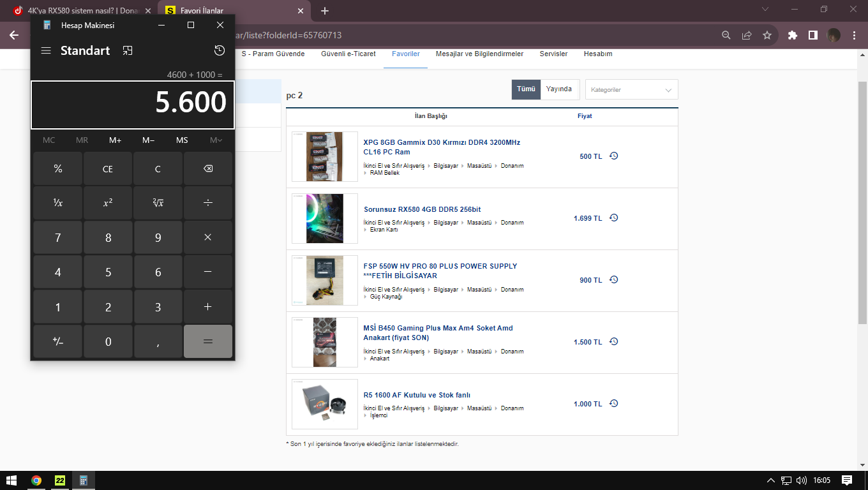Viewport: 868px width, 490px height.
Task: Open Favoriler menu item
Action: pyautogui.click(x=406, y=54)
